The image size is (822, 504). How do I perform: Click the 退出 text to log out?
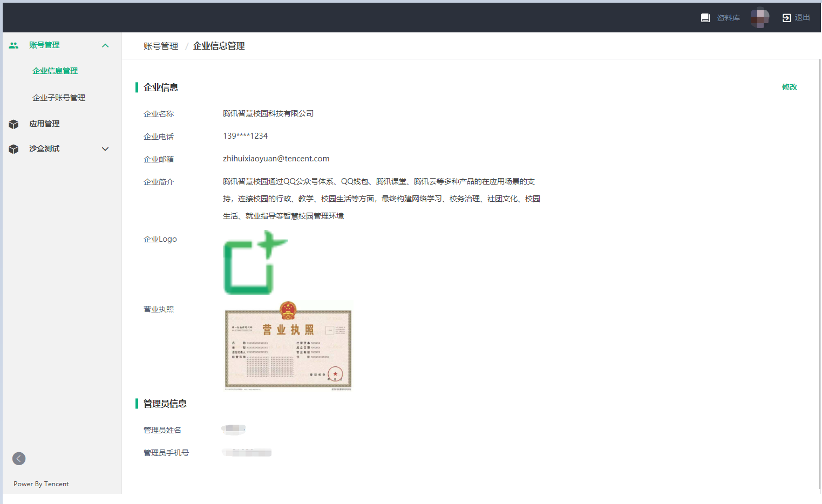[803, 18]
